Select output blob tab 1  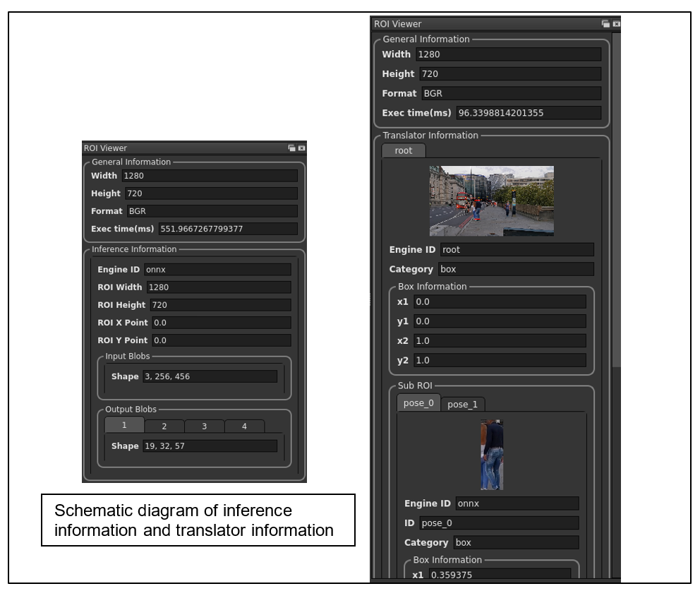[x=123, y=426]
